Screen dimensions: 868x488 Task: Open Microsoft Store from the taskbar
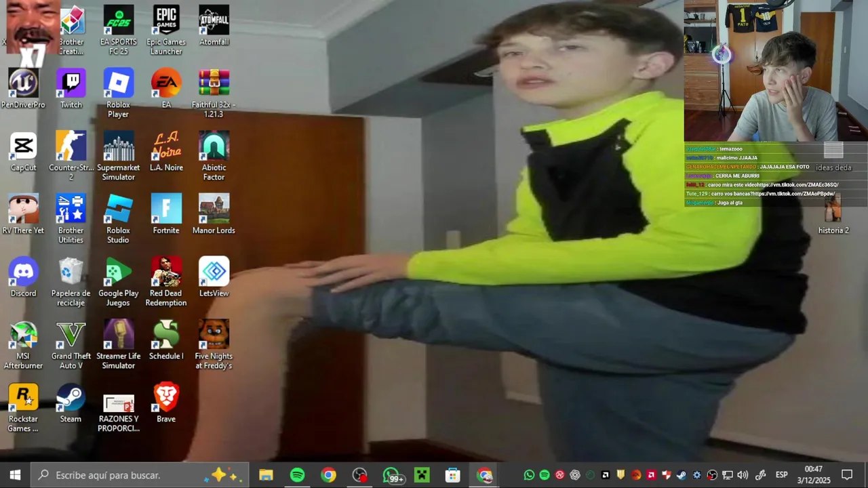(x=453, y=475)
